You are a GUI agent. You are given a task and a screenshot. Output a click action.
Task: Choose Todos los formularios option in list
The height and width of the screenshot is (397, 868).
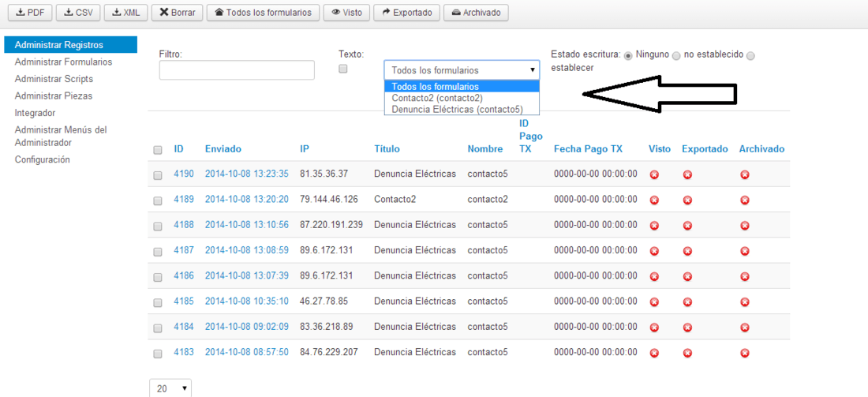point(462,86)
